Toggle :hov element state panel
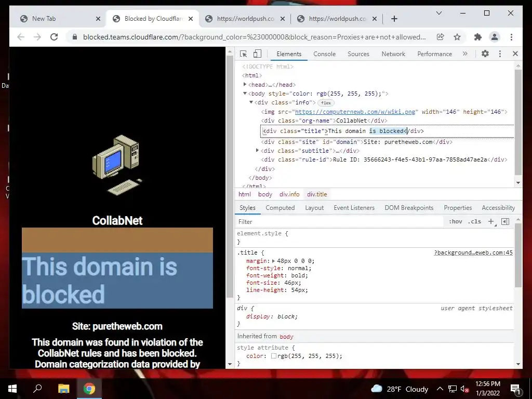The height and width of the screenshot is (399, 532). pyautogui.click(x=455, y=221)
